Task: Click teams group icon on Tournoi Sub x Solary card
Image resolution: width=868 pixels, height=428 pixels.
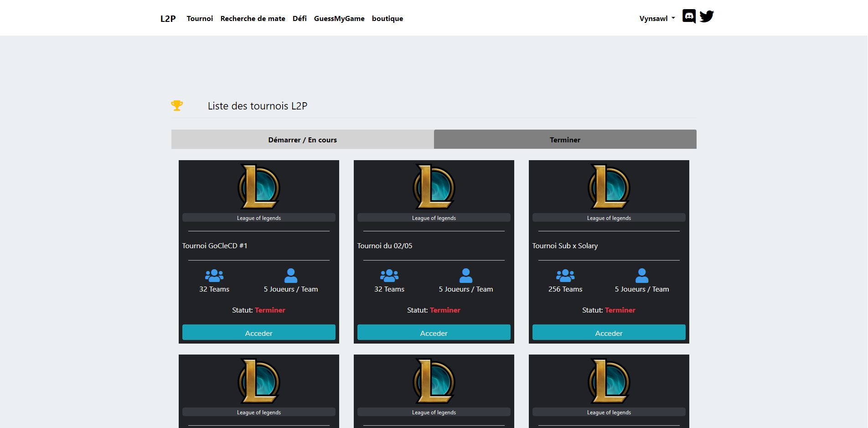Action: [565, 276]
